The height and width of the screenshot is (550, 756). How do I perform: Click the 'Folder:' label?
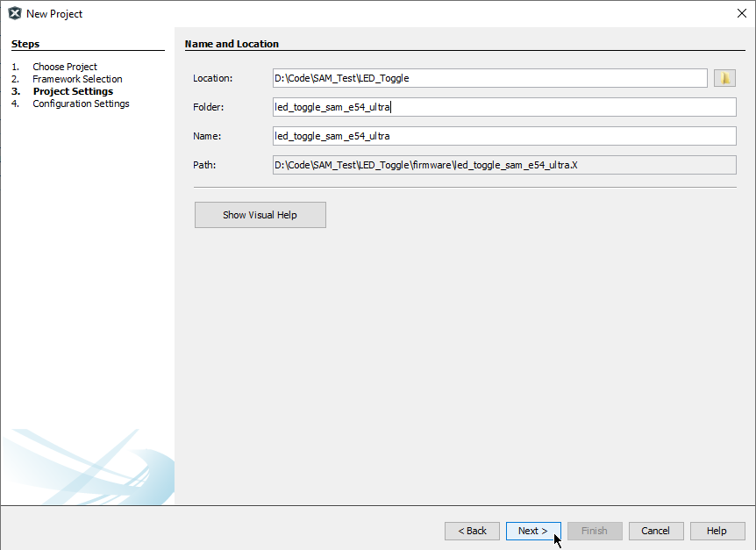point(208,107)
